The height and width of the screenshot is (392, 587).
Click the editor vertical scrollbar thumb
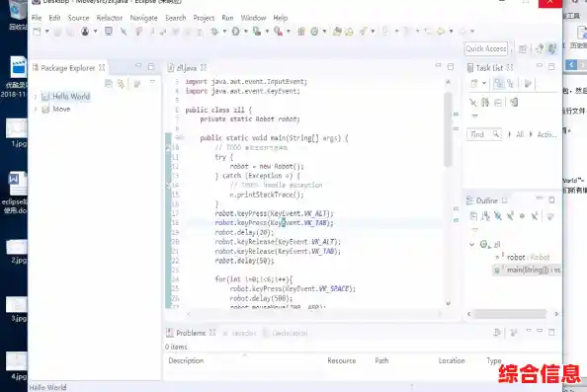point(448,128)
